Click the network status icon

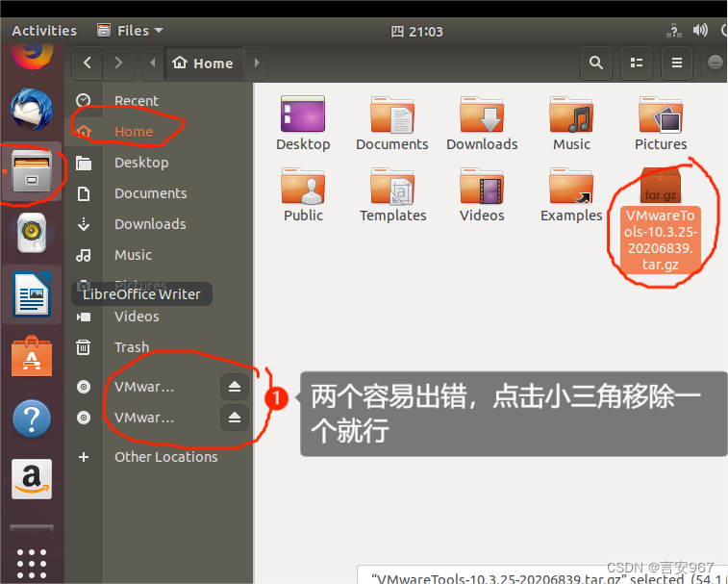pos(673,31)
